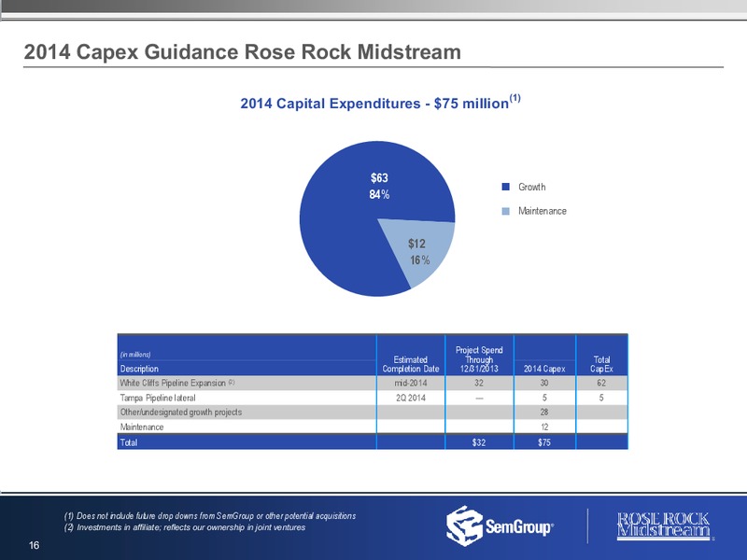
Task: Click the 'Maintenance' row label in the table
Action: [x=142, y=427]
